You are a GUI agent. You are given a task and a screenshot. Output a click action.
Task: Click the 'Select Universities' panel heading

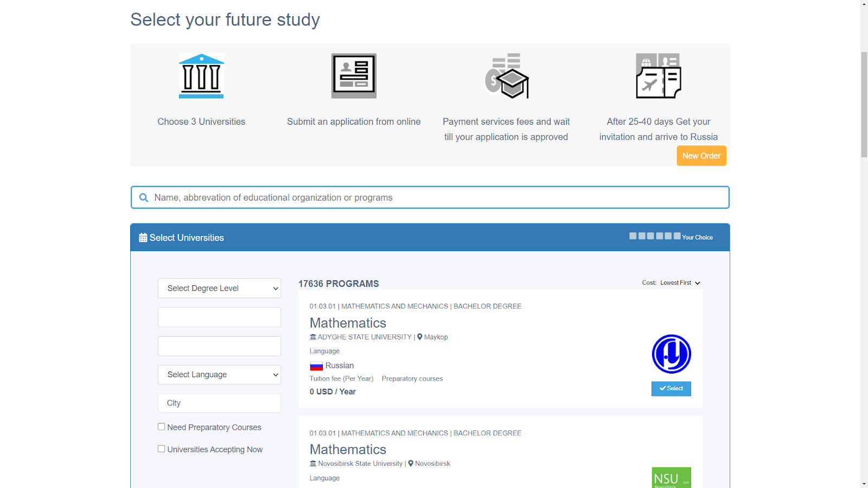point(187,237)
